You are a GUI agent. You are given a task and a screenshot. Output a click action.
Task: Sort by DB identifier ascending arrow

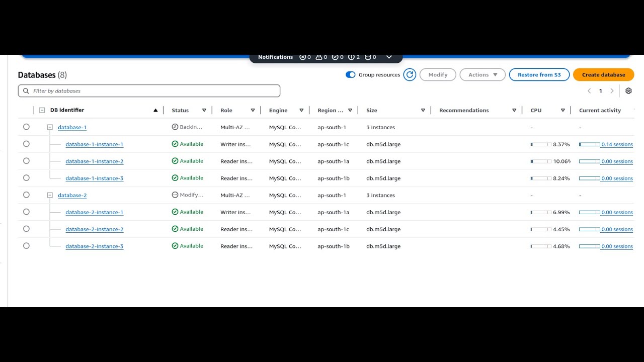pos(155,110)
